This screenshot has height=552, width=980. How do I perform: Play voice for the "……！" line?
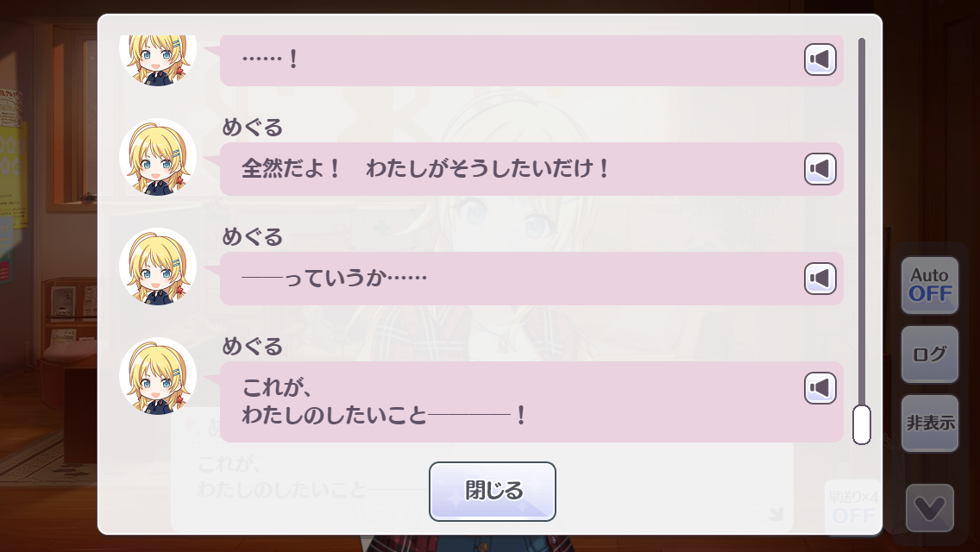pyautogui.click(x=820, y=60)
